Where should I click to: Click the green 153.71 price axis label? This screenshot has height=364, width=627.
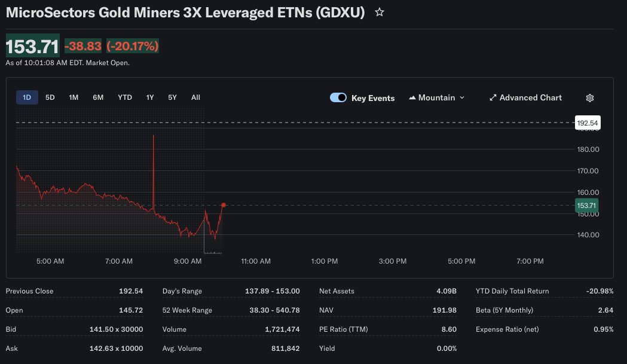(586, 206)
